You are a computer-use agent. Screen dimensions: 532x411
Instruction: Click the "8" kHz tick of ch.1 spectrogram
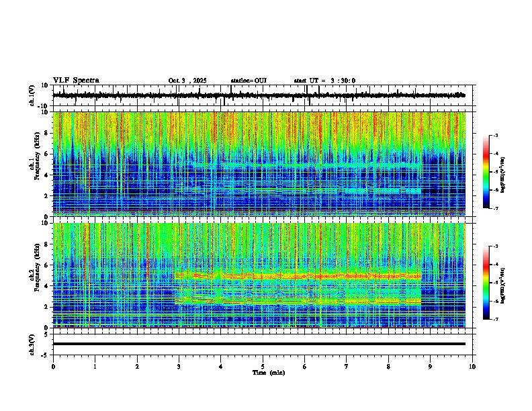coord(47,133)
